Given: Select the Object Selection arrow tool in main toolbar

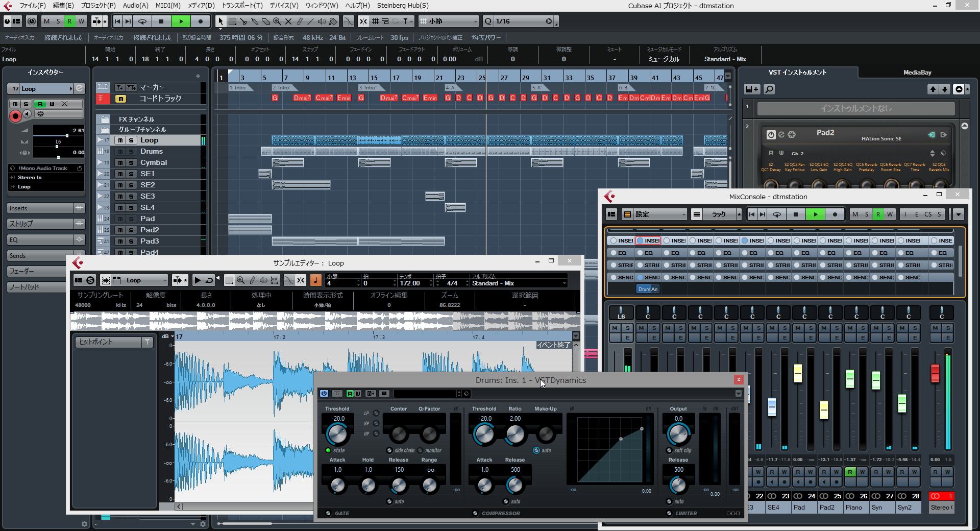Looking at the screenshot, I should pyautogui.click(x=220, y=21).
